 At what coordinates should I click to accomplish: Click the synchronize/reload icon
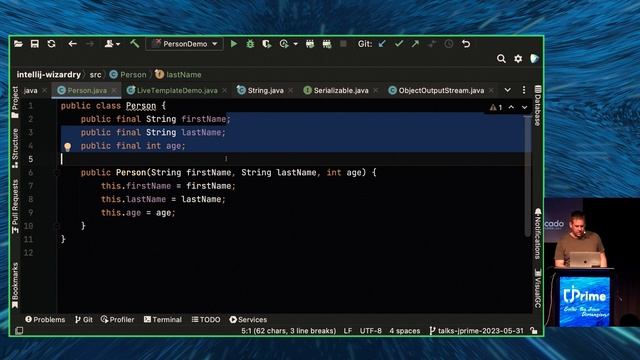[51, 44]
